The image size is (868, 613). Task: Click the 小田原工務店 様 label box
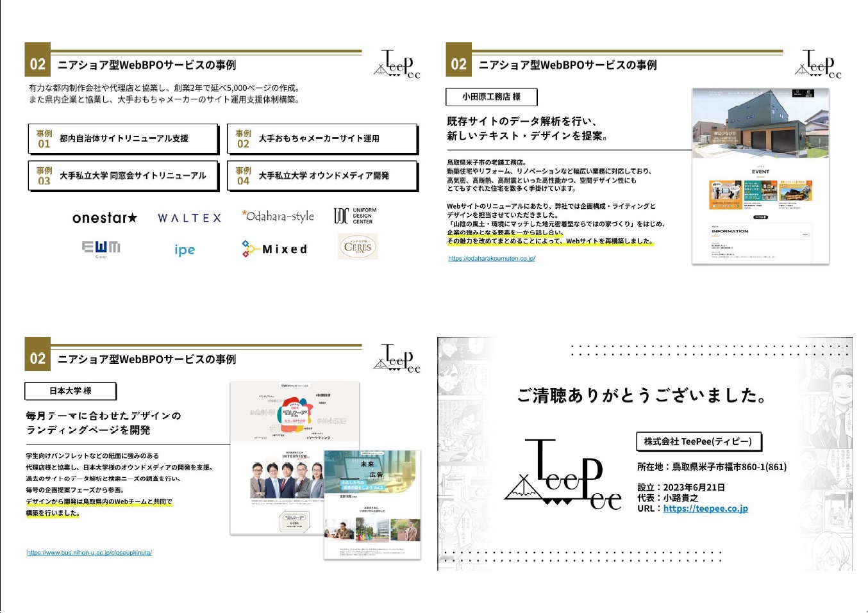point(491,97)
